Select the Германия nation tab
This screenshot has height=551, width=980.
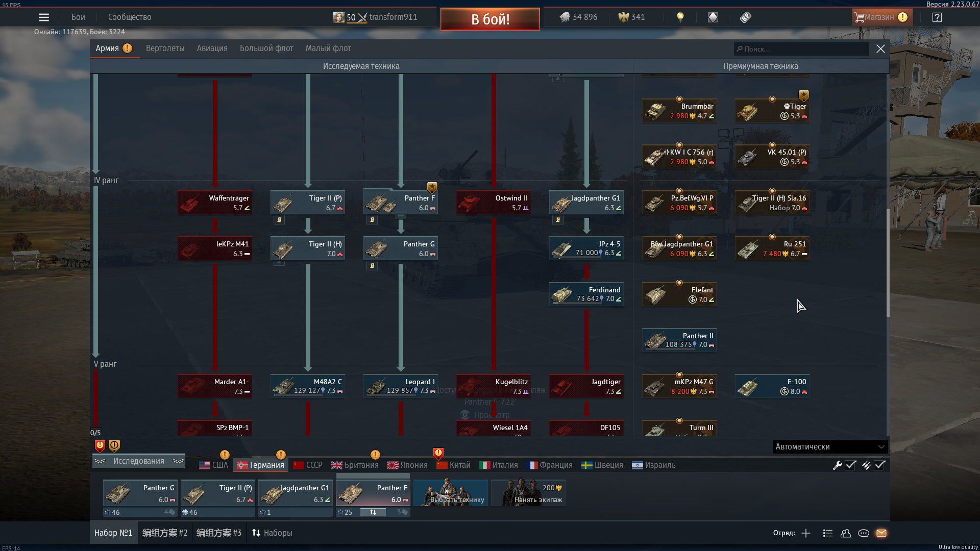[x=260, y=465]
